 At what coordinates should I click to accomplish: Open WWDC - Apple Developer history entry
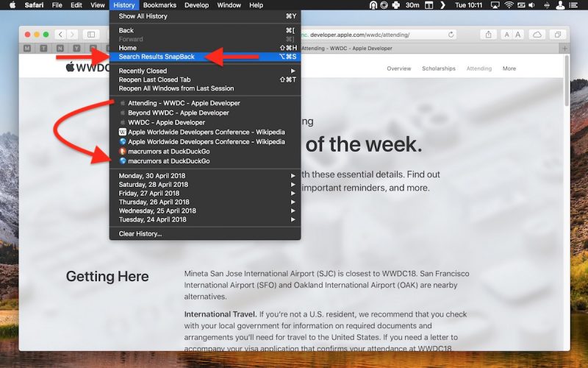click(205, 122)
